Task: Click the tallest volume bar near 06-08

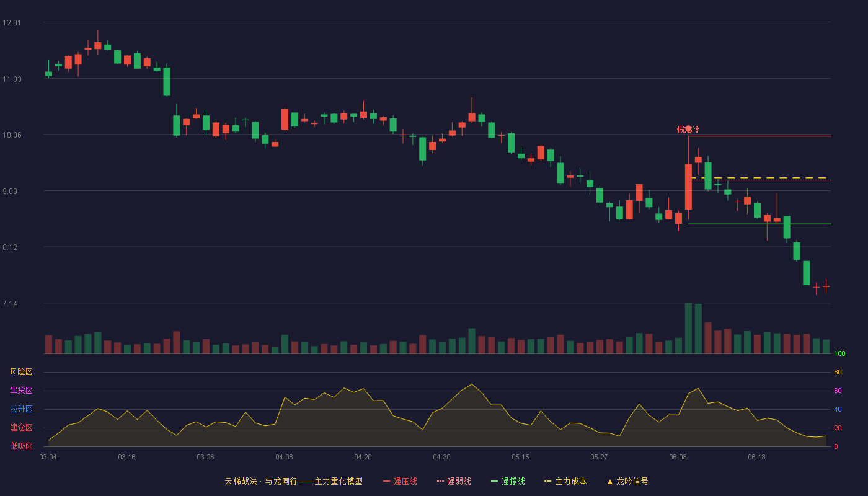Action: tap(688, 328)
